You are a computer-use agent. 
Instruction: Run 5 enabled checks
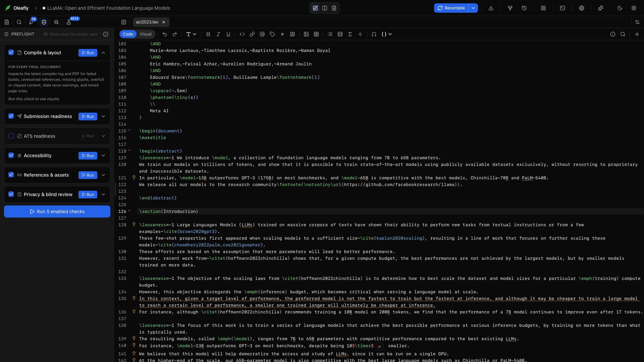tap(57, 212)
